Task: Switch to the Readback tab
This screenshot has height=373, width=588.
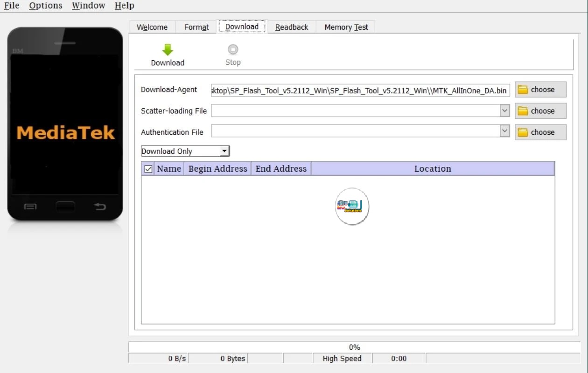Action: pos(291,27)
